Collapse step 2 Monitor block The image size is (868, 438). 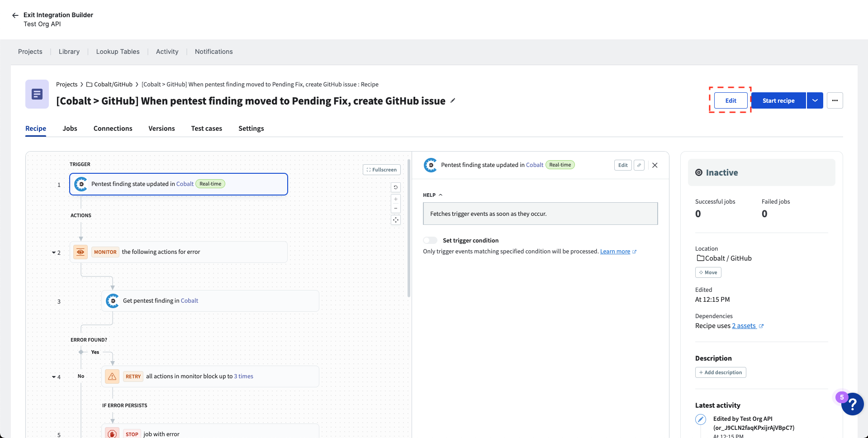(x=53, y=253)
